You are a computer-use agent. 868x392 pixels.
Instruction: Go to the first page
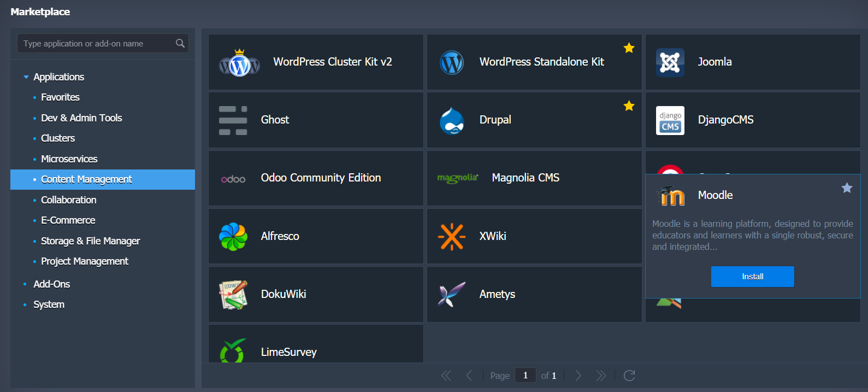point(446,376)
